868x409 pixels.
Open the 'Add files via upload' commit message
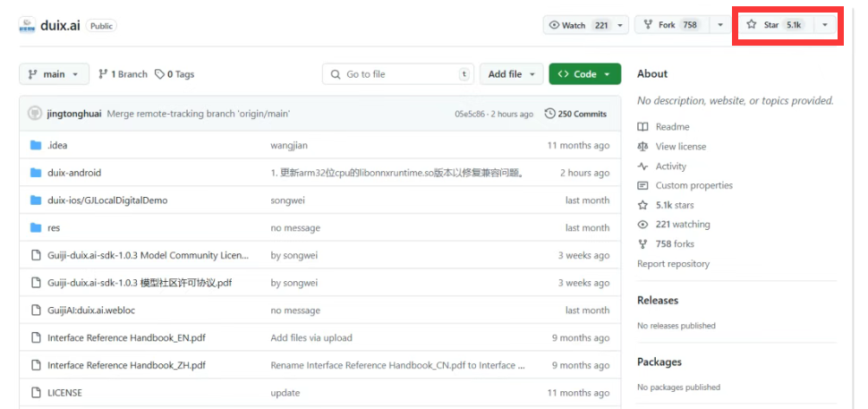coord(311,337)
